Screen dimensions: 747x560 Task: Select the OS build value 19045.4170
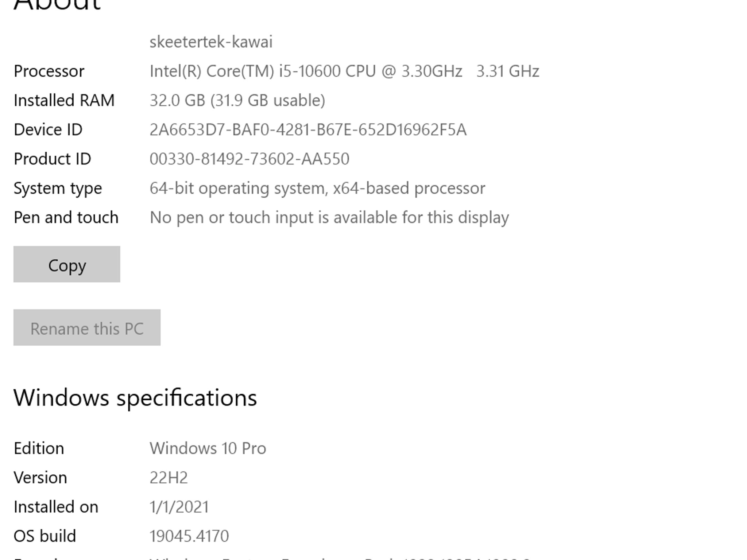point(190,535)
